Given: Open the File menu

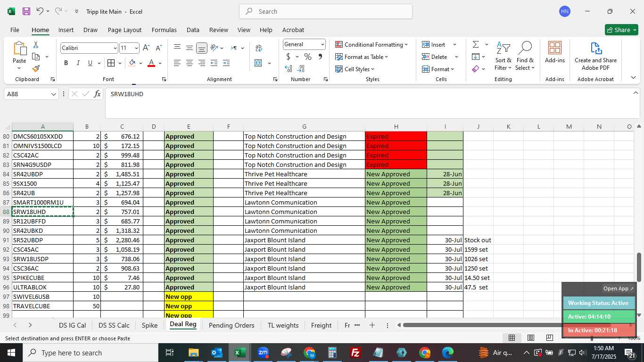Looking at the screenshot, I should (x=15, y=30).
